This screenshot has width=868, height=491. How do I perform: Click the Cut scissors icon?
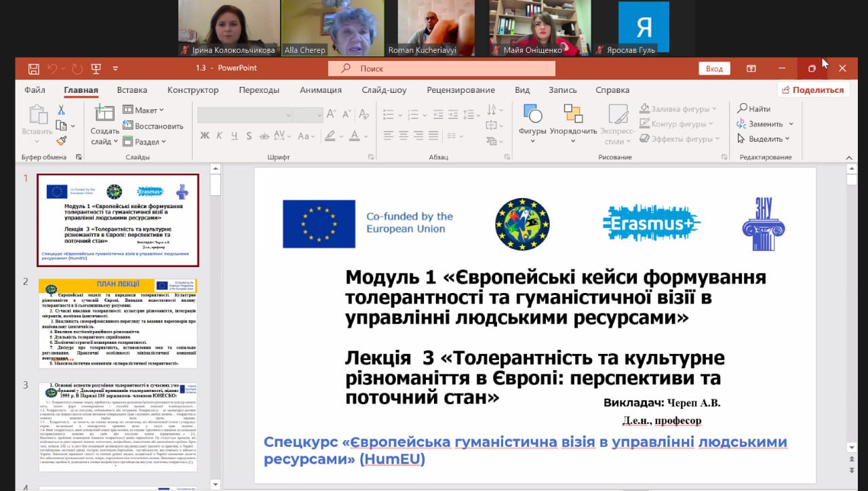61,110
